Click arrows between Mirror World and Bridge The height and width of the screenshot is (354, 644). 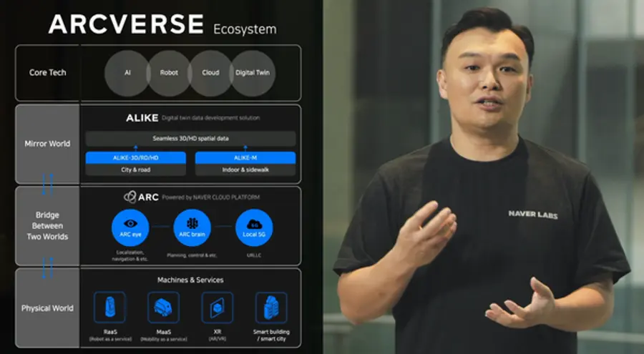47,185
